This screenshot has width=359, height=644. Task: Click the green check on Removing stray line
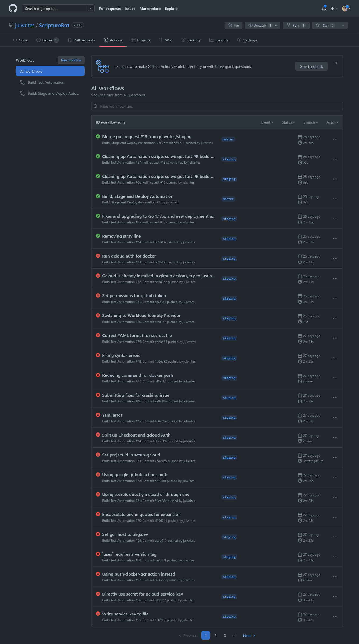(98, 235)
